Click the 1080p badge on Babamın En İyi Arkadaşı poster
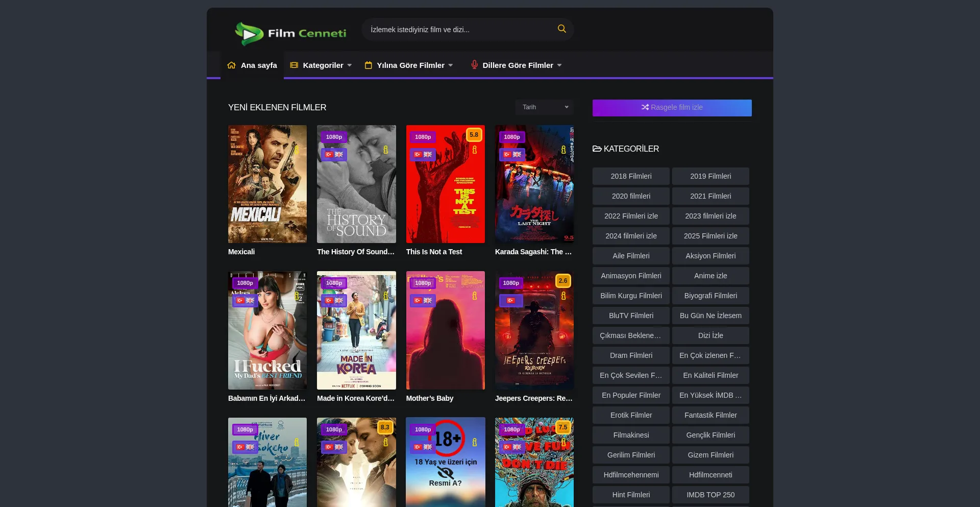 [245, 283]
